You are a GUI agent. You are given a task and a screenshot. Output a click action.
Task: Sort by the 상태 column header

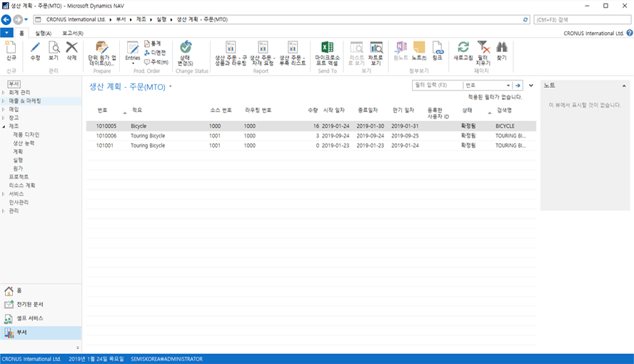(467, 111)
